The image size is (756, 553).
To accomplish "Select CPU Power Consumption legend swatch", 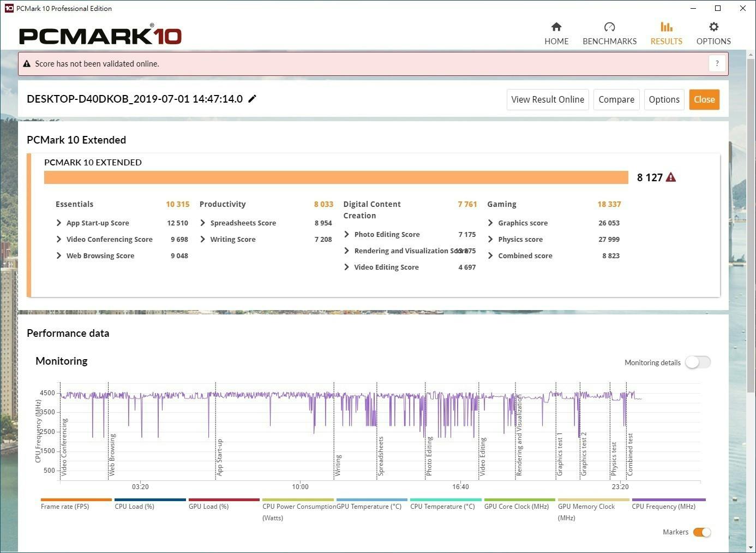I will click(x=298, y=500).
